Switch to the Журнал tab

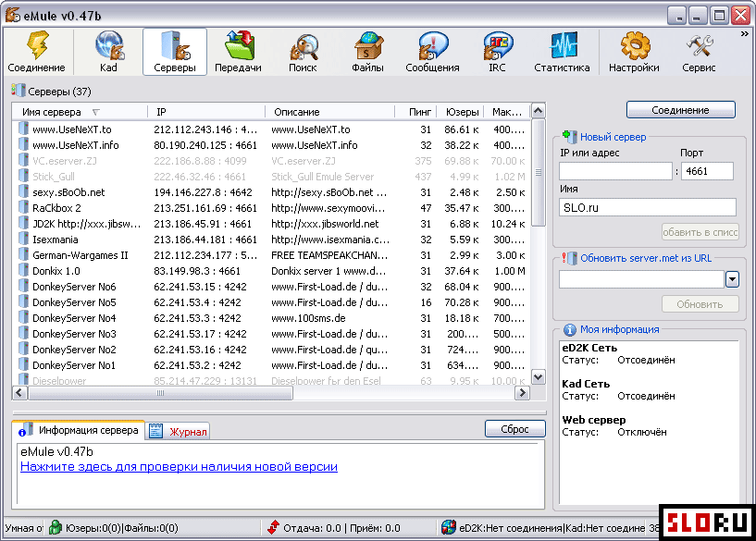[x=178, y=431]
